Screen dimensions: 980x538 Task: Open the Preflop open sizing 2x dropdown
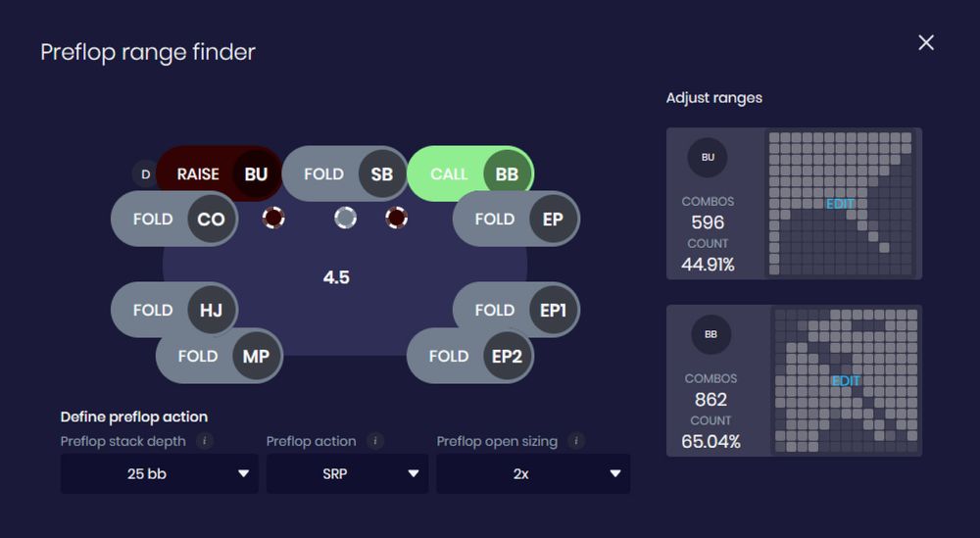pyautogui.click(x=533, y=473)
